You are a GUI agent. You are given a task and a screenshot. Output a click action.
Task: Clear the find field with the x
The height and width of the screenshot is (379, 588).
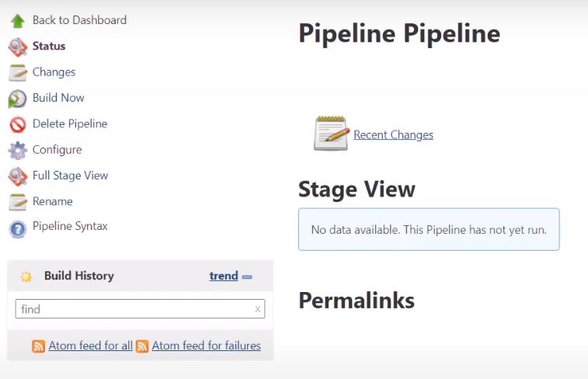click(x=258, y=309)
